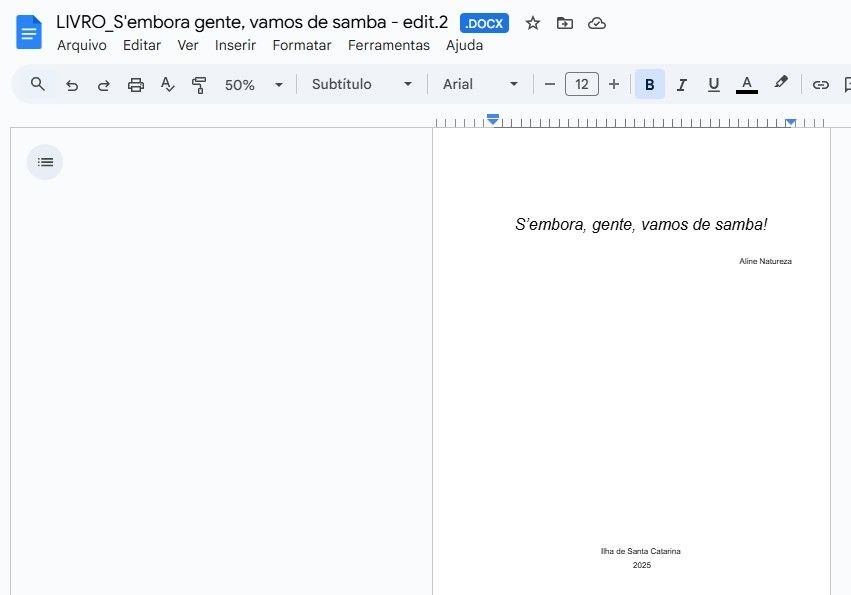Open the Ferramentas menu
This screenshot has width=851, height=595.
[389, 45]
